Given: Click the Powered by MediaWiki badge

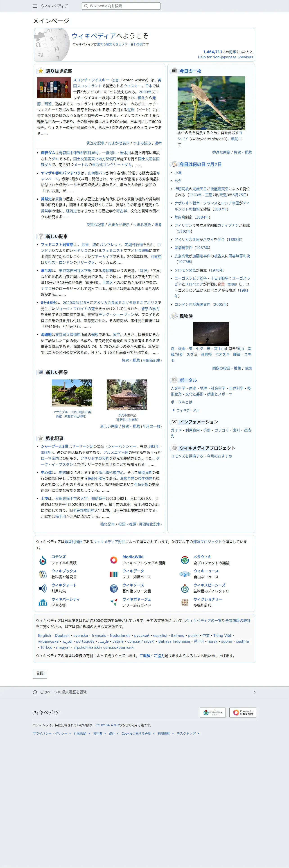Looking at the screenshot, I should click(x=243, y=712).
